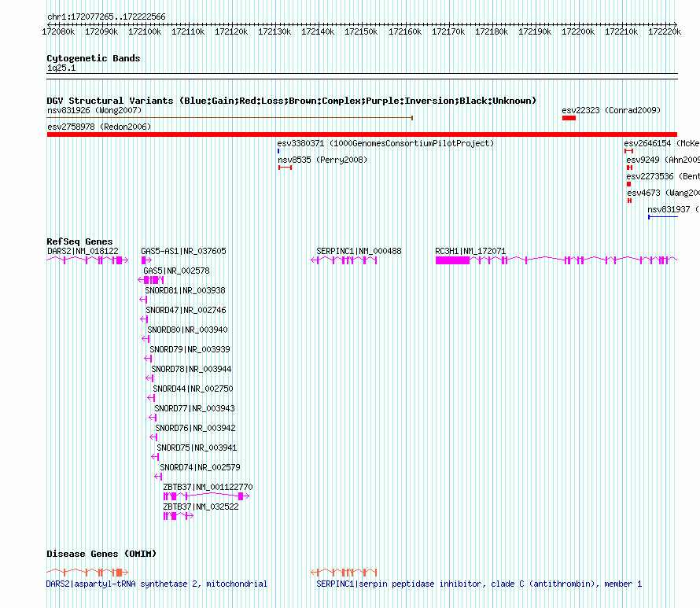Click the esv2758978 (Redon2006) label text
700x608 pixels.
tap(99, 127)
